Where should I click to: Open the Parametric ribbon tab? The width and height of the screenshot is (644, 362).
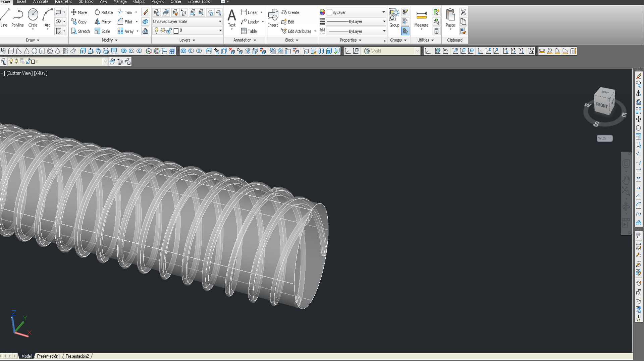pyautogui.click(x=63, y=2)
